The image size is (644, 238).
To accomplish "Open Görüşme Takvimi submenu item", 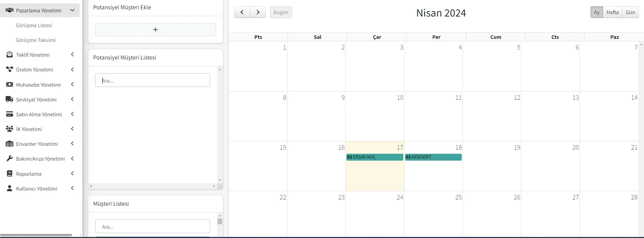I will click(x=36, y=40).
